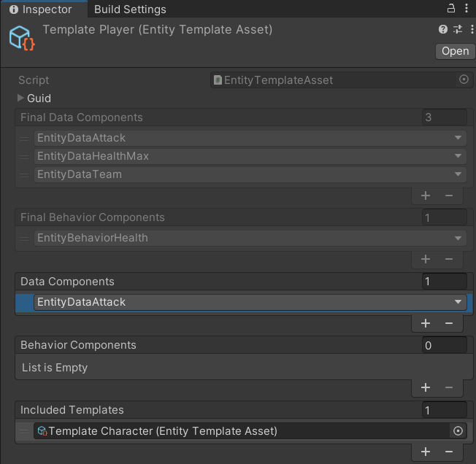Click the Template Character drag handle

pyautogui.click(x=25, y=431)
